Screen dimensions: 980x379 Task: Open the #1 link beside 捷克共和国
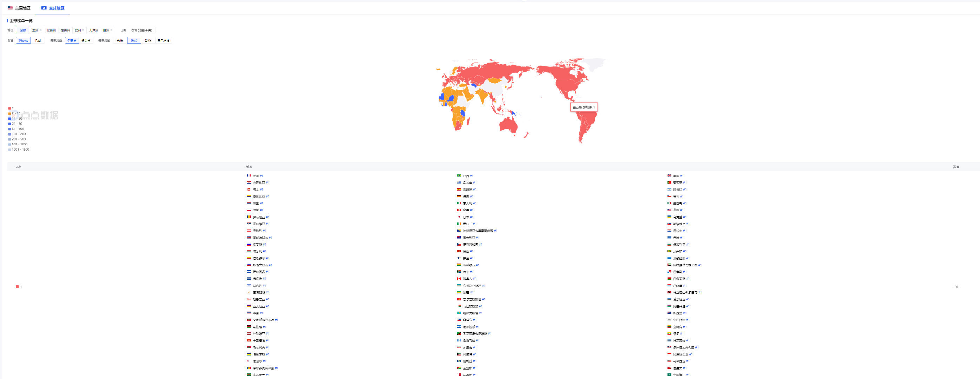point(480,245)
